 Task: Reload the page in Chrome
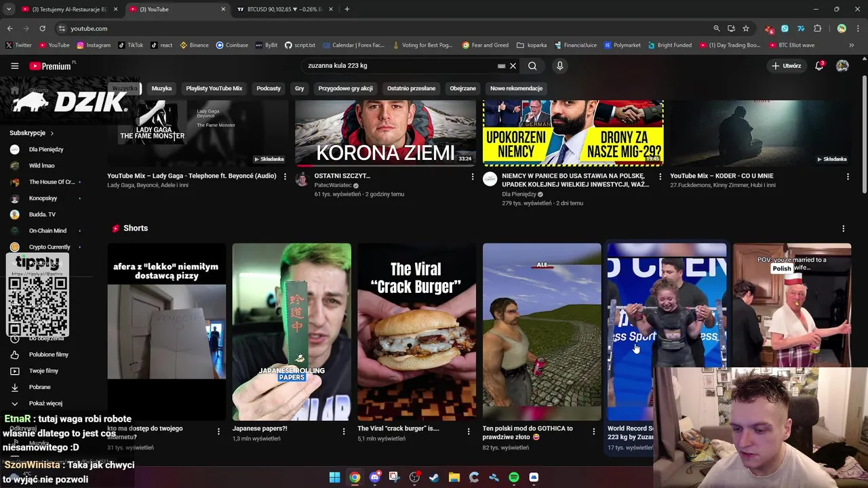point(42,28)
